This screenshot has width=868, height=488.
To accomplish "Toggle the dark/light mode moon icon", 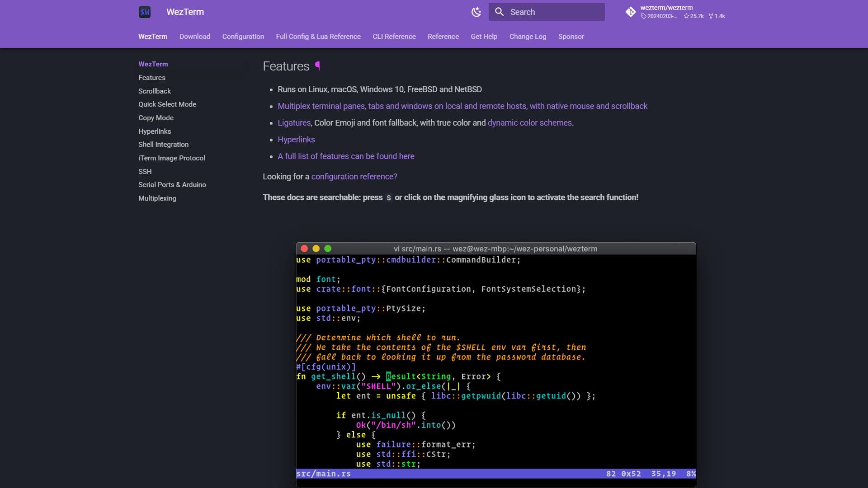I will [x=476, y=12].
